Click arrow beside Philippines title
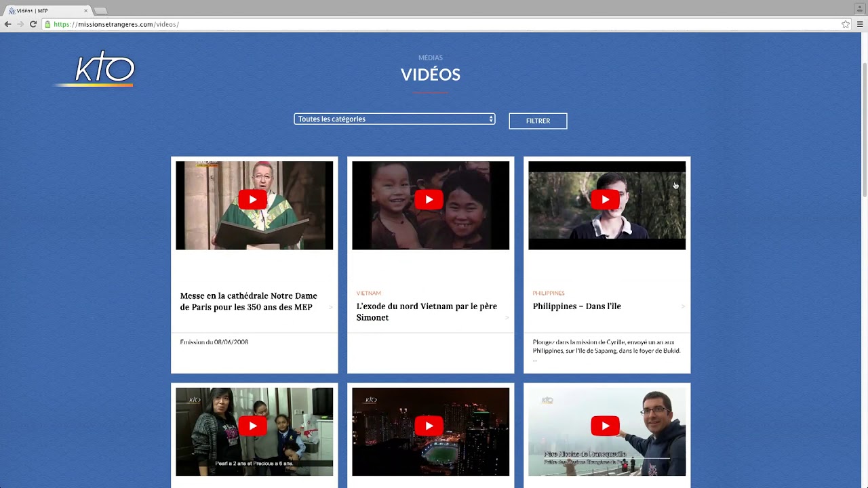868x488 pixels. 683,306
